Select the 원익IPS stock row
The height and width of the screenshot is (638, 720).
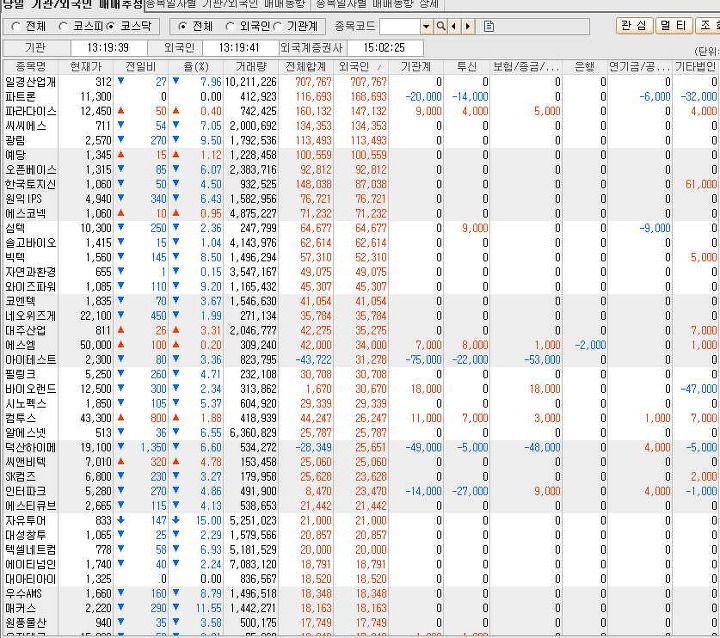360,199
